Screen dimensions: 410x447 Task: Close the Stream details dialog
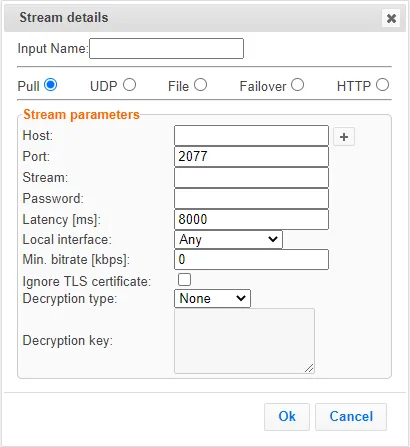tap(391, 18)
